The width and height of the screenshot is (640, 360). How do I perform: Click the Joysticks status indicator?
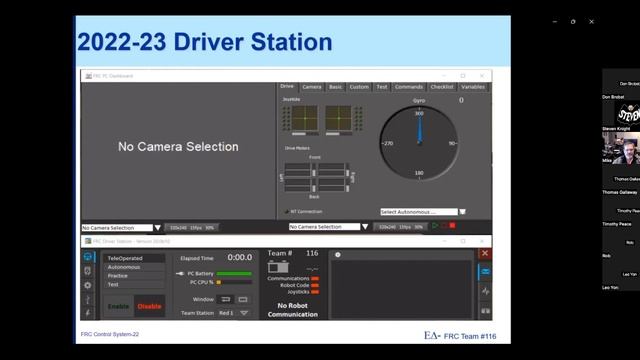[315, 292]
